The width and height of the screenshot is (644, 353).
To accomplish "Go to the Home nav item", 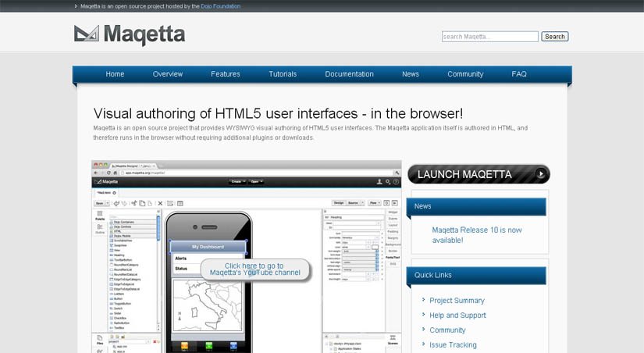I will 115,74.
